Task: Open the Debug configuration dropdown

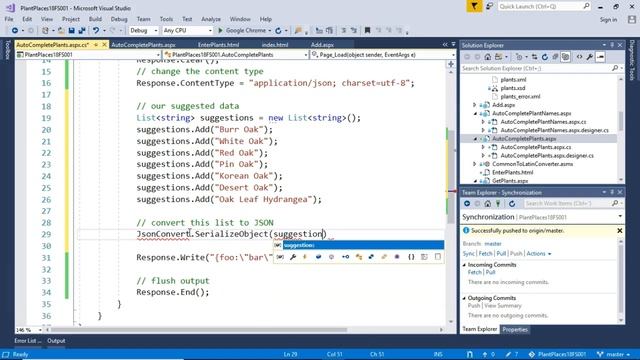Action: pos(144,31)
